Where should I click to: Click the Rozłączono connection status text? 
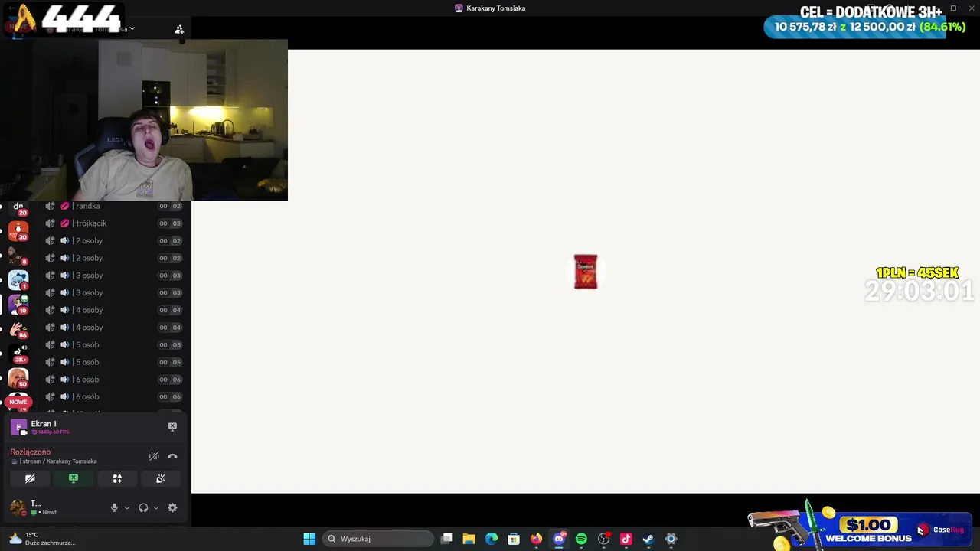tap(31, 452)
